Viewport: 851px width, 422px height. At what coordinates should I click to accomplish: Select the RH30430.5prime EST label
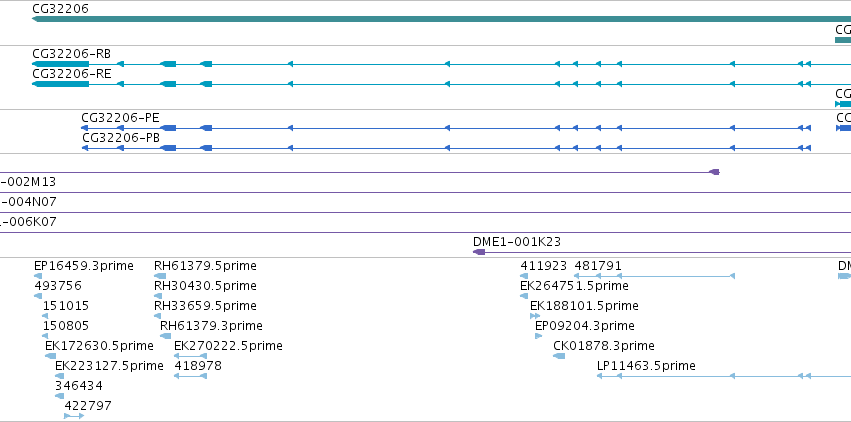(205, 286)
